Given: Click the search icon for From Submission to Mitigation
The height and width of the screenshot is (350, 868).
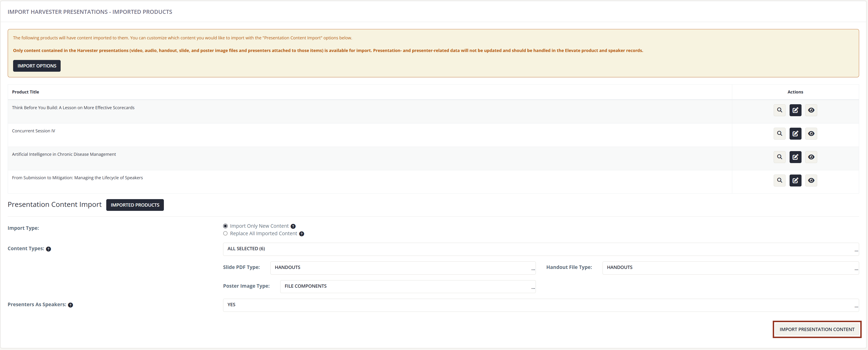Looking at the screenshot, I should [779, 180].
